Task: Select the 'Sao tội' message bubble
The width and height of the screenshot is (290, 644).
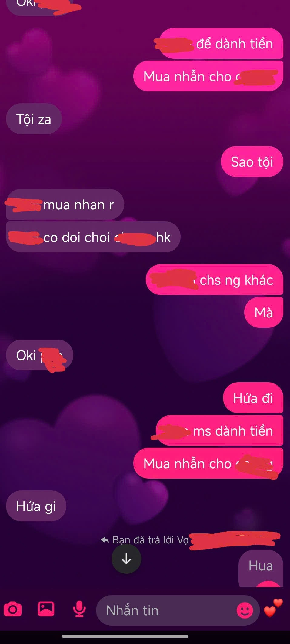Action: [x=252, y=161]
